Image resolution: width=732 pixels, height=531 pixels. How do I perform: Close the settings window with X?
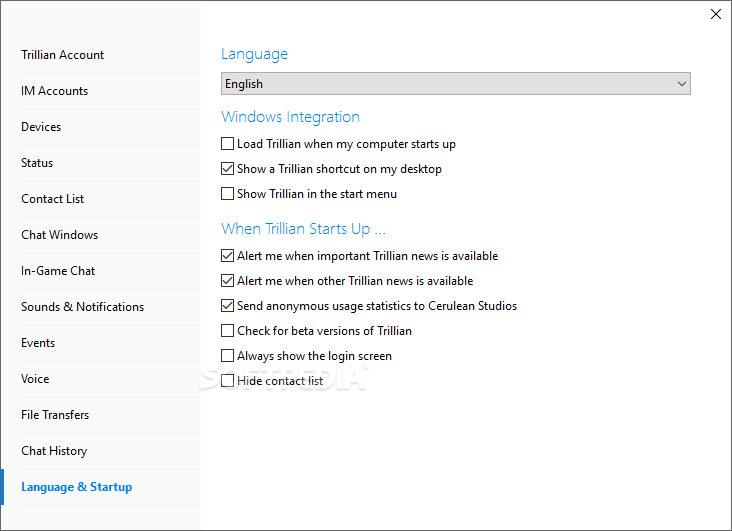716,14
